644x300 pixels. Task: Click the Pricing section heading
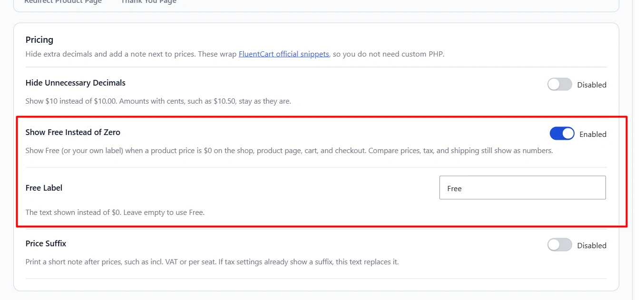pos(39,39)
